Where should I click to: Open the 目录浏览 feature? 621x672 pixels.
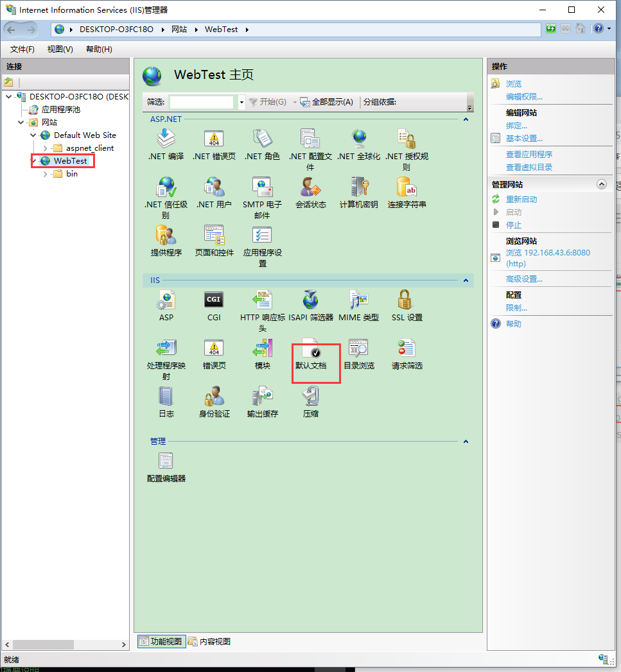coord(358,354)
